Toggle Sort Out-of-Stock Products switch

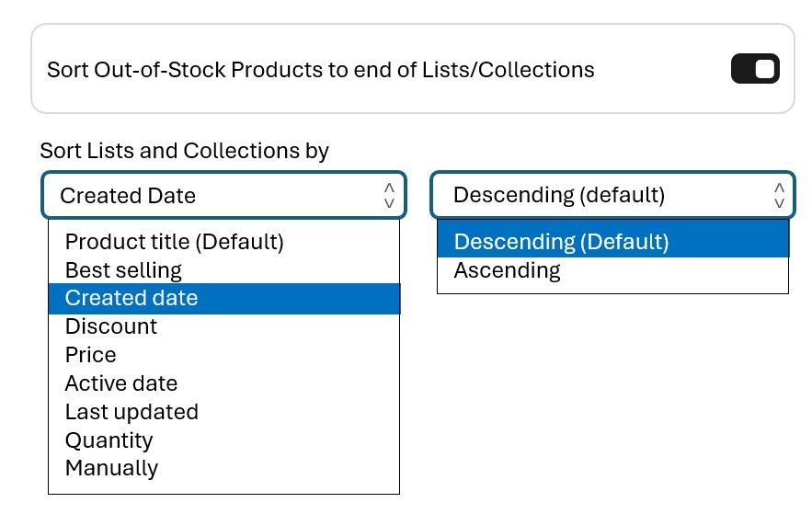(x=755, y=70)
